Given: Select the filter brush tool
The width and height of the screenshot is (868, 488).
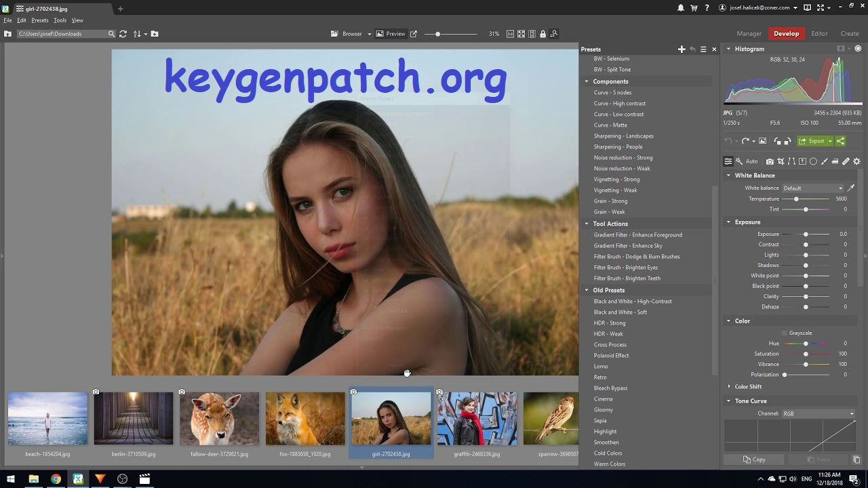Looking at the screenshot, I should 825,161.
